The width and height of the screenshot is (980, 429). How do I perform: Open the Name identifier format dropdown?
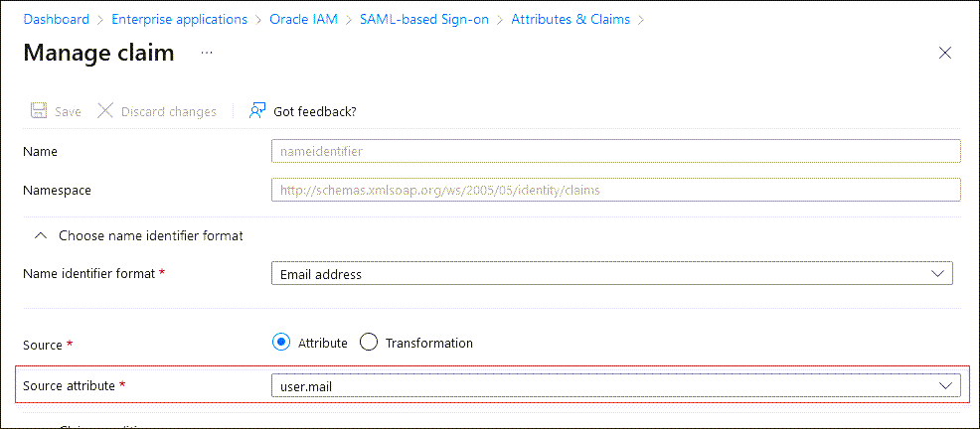[611, 273]
